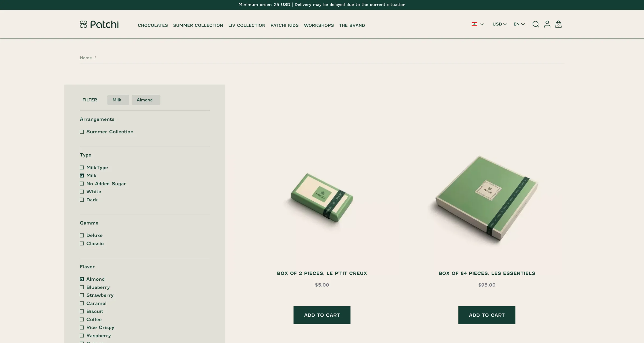Select the Caramel flavor checkbox
The width and height of the screenshot is (644, 343).
(x=82, y=303)
